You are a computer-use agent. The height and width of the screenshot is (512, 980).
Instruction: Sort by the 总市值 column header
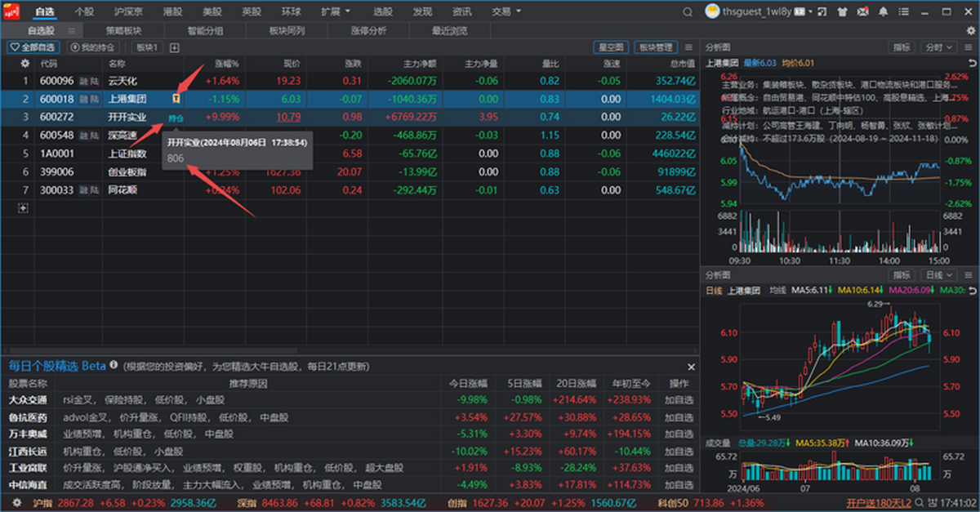tap(682, 63)
